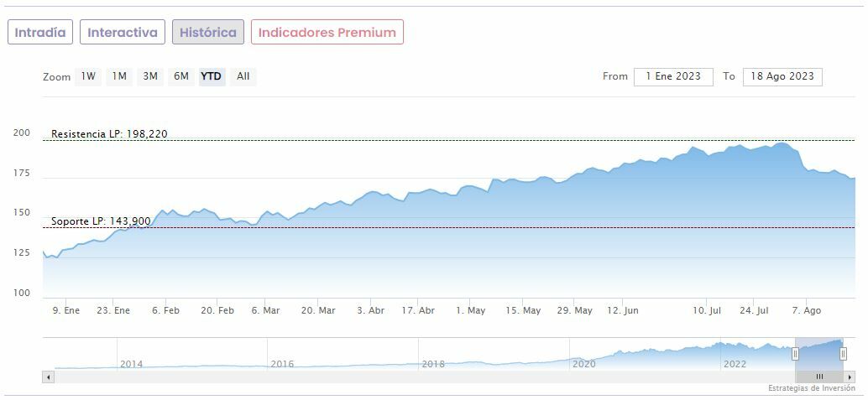Click the To date field

click(x=782, y=76)
